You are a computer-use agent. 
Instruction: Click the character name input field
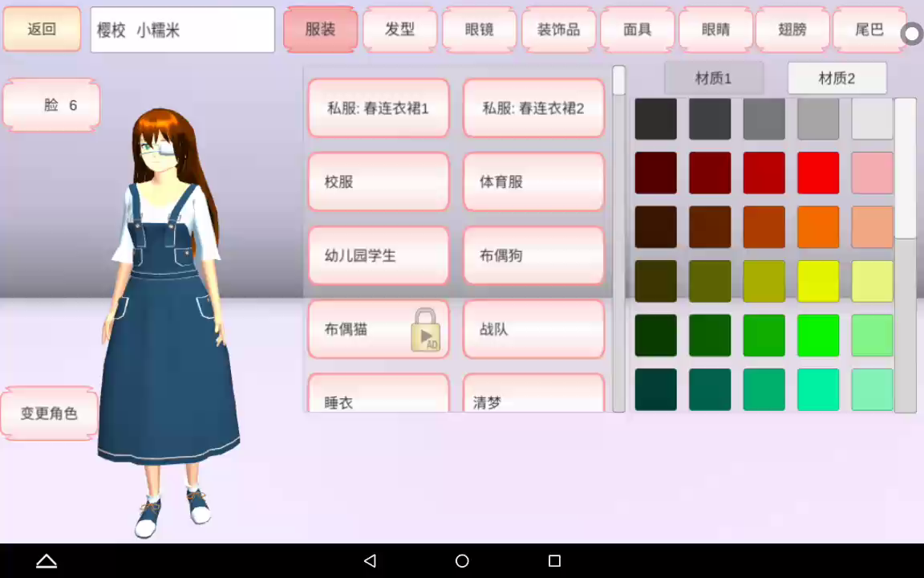tap(182, 31)
